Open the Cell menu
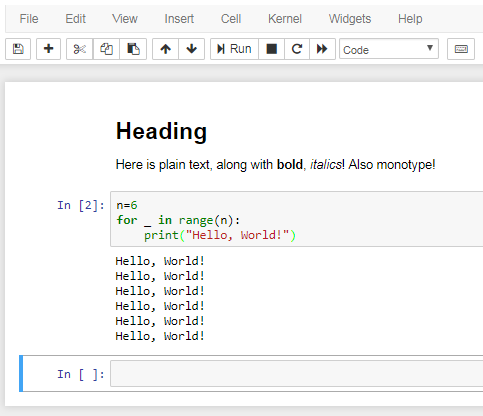This screenshot has width=483, height=416. [231, 19]
